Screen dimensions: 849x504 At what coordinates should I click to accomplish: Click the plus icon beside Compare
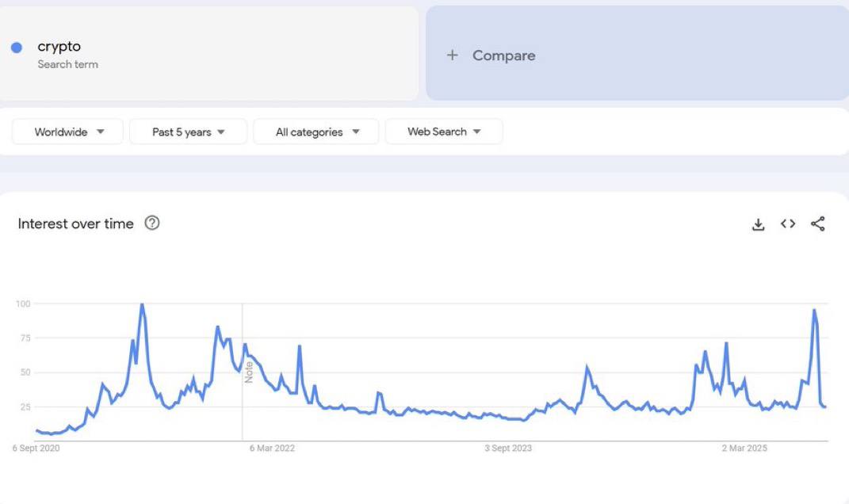pos(452,55)
